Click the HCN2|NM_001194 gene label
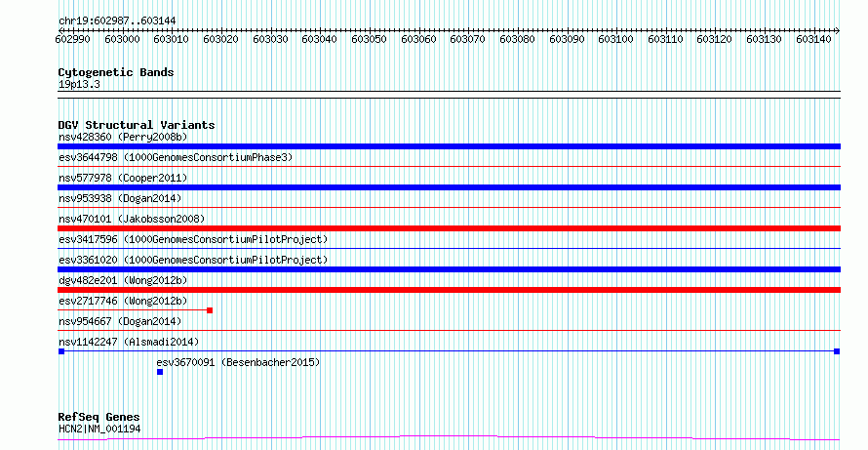Viewport: 868px width, 450px height. pyautogui.click(x=99, y=429)
